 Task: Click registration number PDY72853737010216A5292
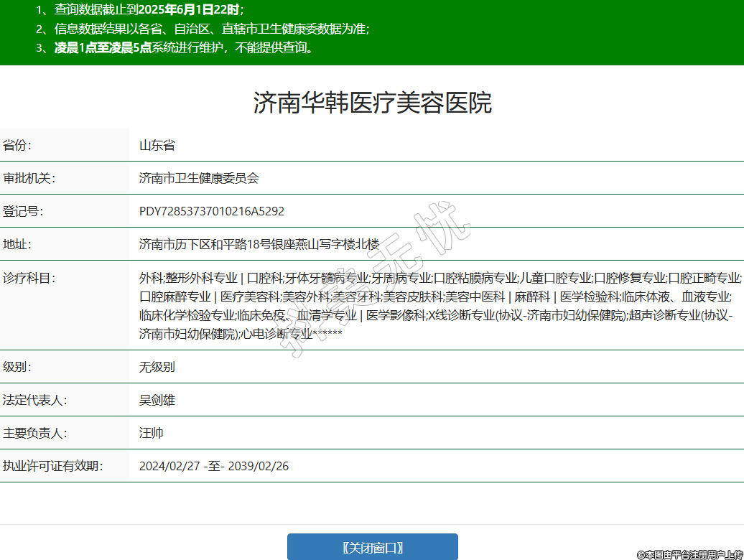212,212
